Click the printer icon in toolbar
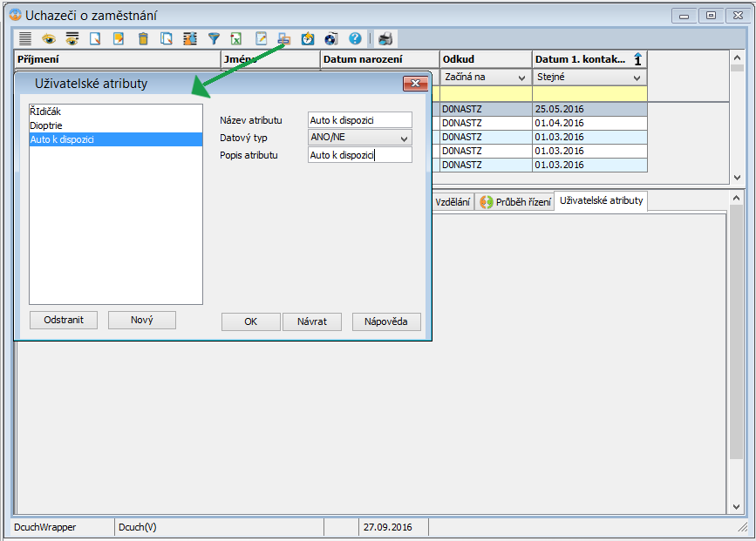The height and width of the screenshot is (541, 756). click(385, 39)
